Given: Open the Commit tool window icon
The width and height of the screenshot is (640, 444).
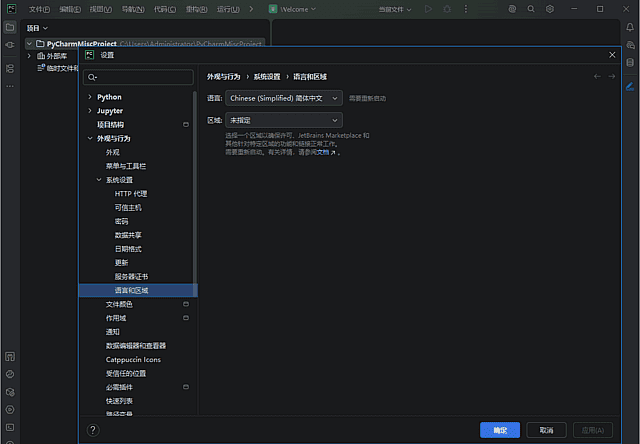Looking at the screenshot, I should click(x=10, y=45).
